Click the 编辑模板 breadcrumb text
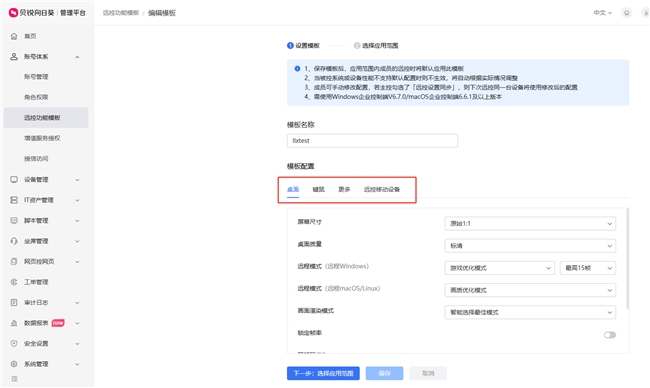Viewport: 650px width, 388px height. tap(162, 13)
